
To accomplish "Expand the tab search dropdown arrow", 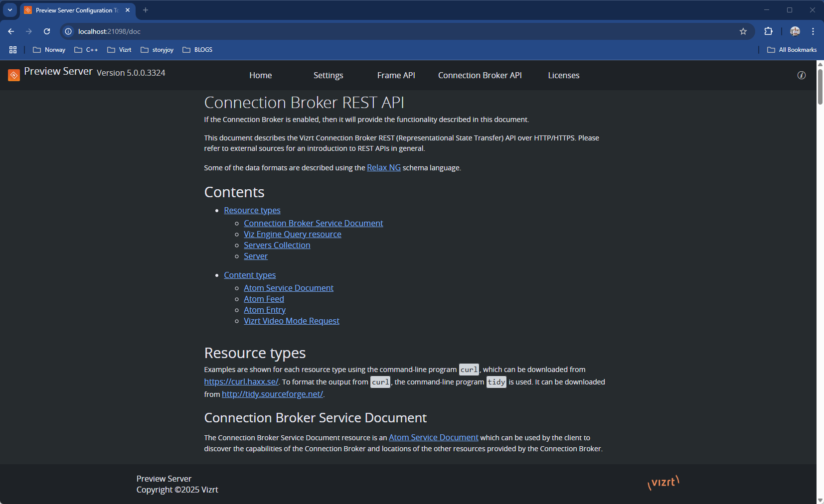I will tap(10, 10).
